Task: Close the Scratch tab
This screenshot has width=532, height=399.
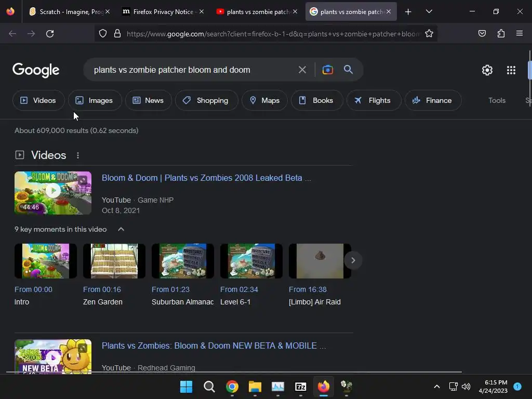Action: pos(108,11)
